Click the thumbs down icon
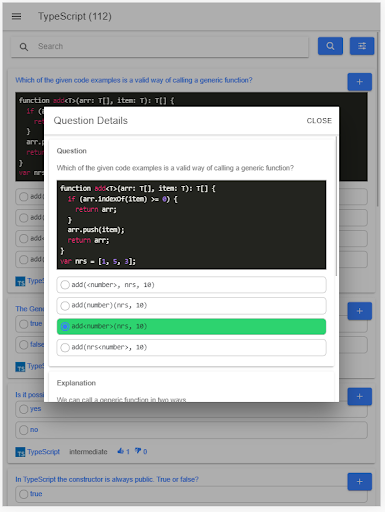Viewport: 385px width, 512px height. [x=138, y=451]
